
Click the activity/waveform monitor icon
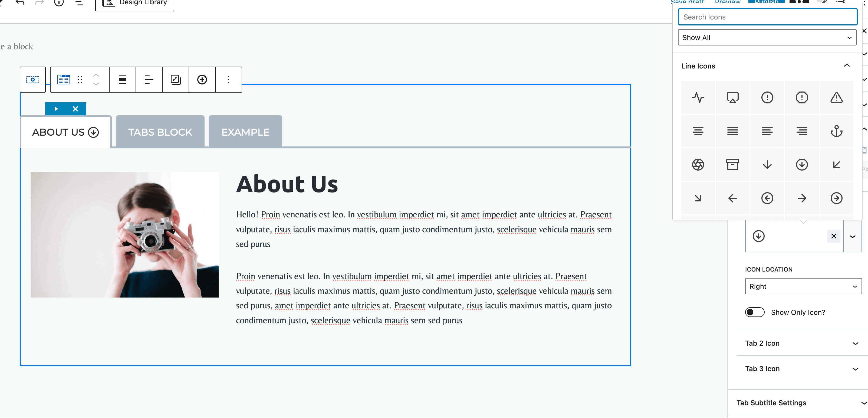tap(698, 97)
